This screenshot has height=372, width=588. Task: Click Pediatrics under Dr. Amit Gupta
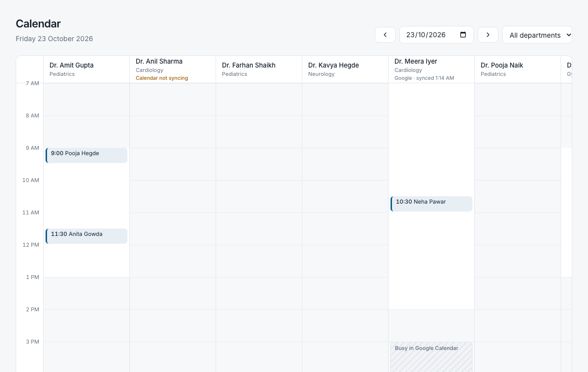(62, 74)
